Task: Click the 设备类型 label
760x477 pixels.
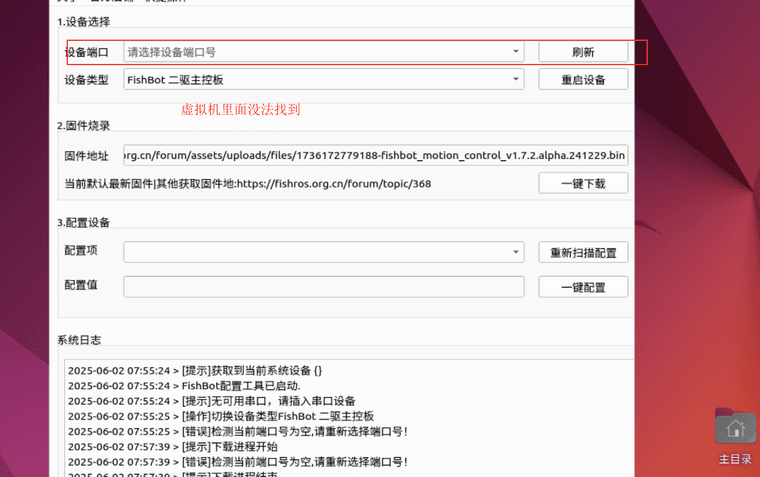Action: coord(87,80)
